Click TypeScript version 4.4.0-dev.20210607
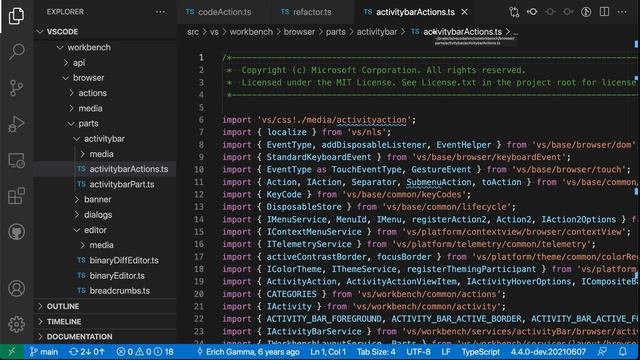This screenshot has height=360, width=640. point(548,351)
